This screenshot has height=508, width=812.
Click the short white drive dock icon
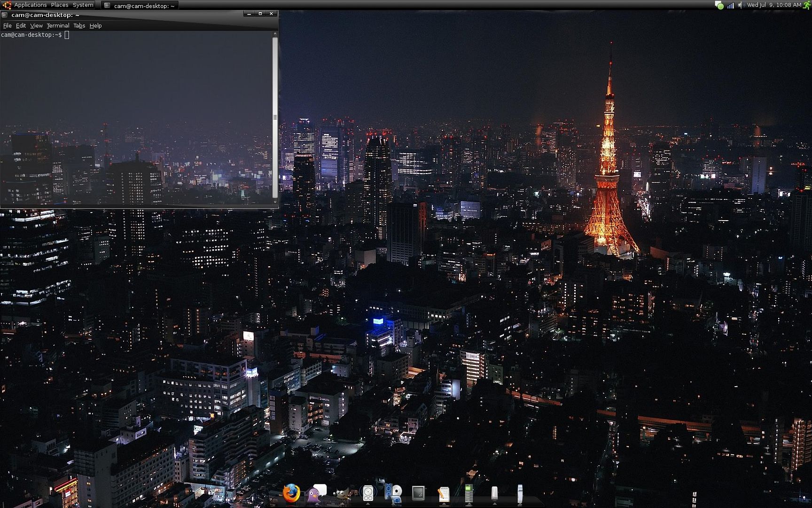tap(494, 494)
